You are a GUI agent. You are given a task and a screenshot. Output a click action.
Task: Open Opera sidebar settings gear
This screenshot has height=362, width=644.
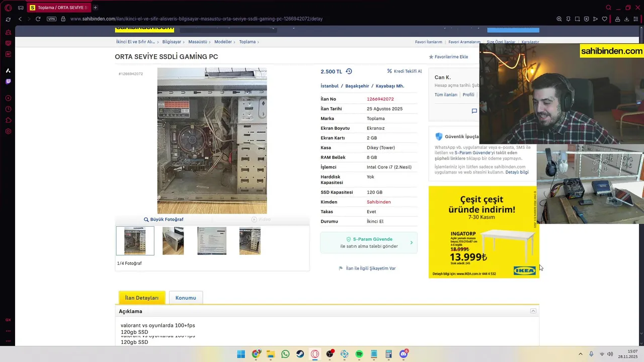click(8, 131)
